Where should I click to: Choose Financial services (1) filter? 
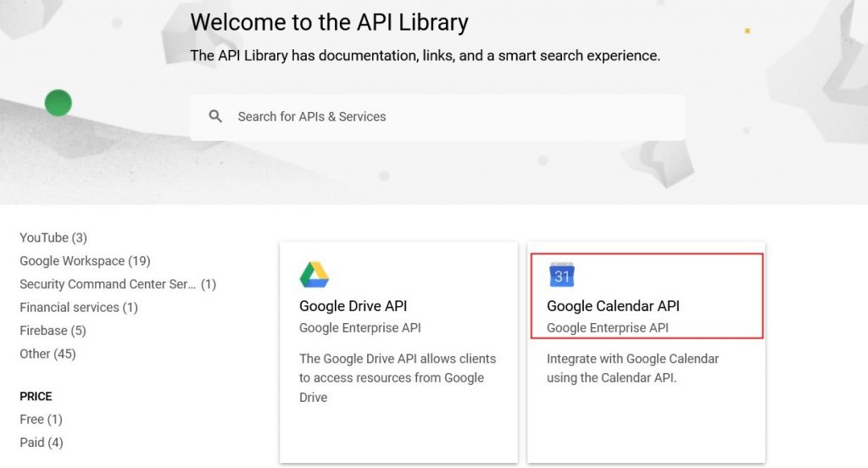[x=79, y=307]
